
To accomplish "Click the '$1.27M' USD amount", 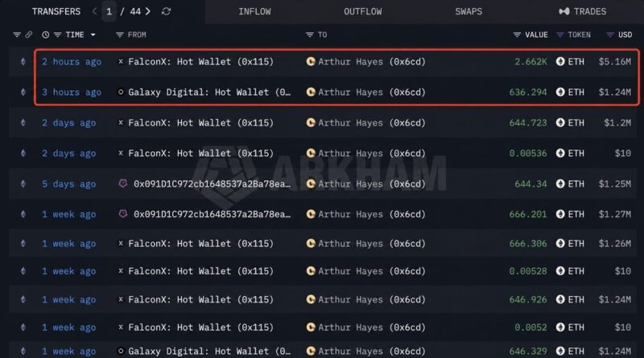I will tap(614, 214).
